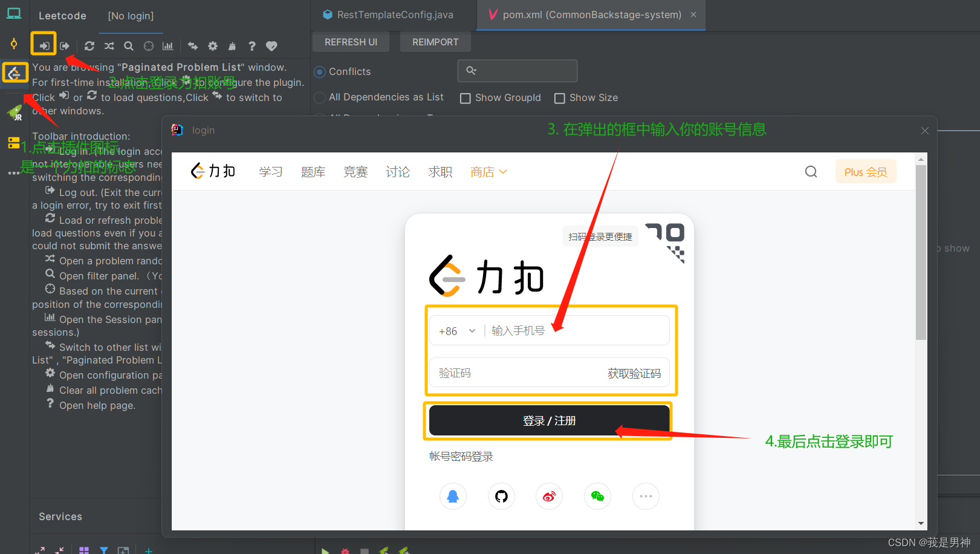Click the heart donate icon in toolbar

[271, 46]
